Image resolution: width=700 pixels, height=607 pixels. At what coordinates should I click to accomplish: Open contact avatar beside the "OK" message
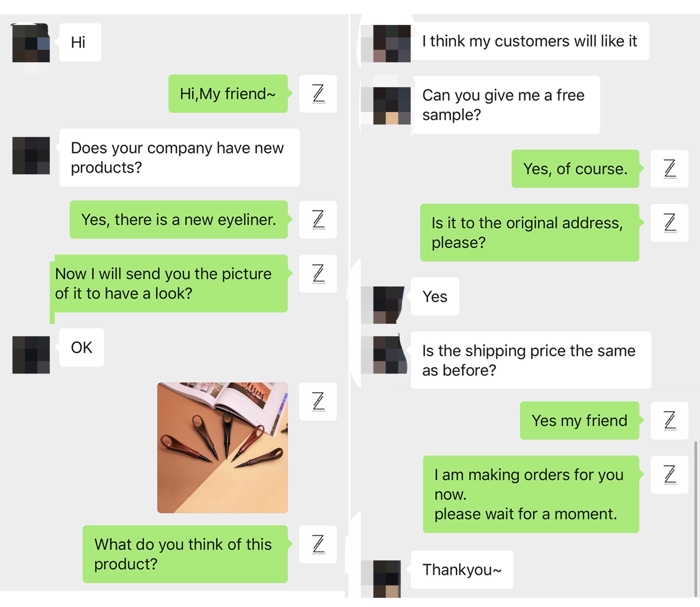click(x=31, y=355)
